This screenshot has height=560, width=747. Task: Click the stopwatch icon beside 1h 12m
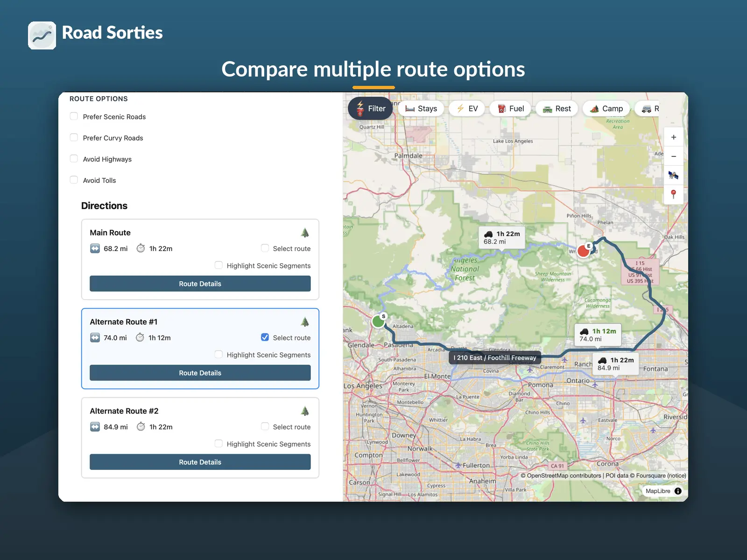[140, 337]
